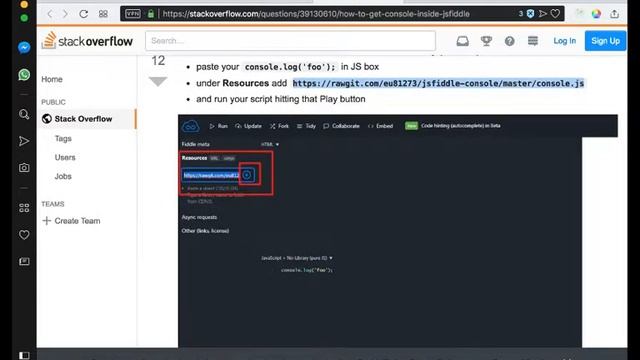
Task: Focus the Stack Overflow search box
Action: 290,41
